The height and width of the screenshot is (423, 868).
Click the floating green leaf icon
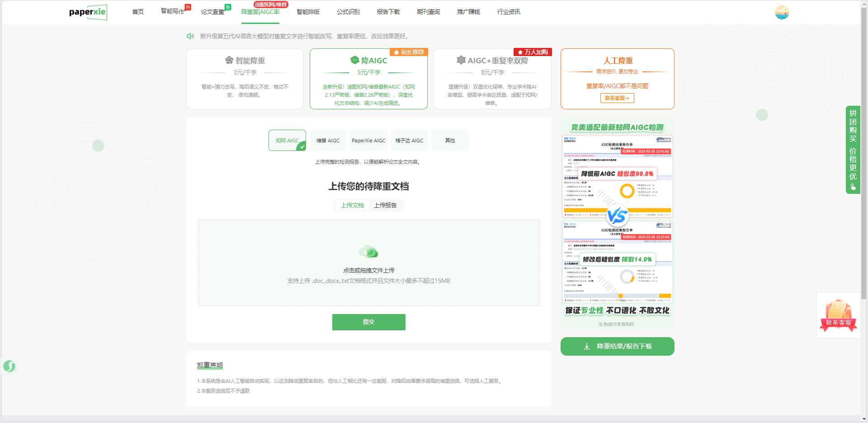click(9, 366)
